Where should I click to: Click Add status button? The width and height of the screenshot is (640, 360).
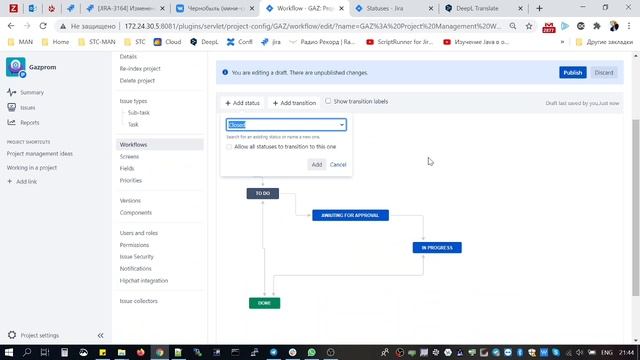242,103
